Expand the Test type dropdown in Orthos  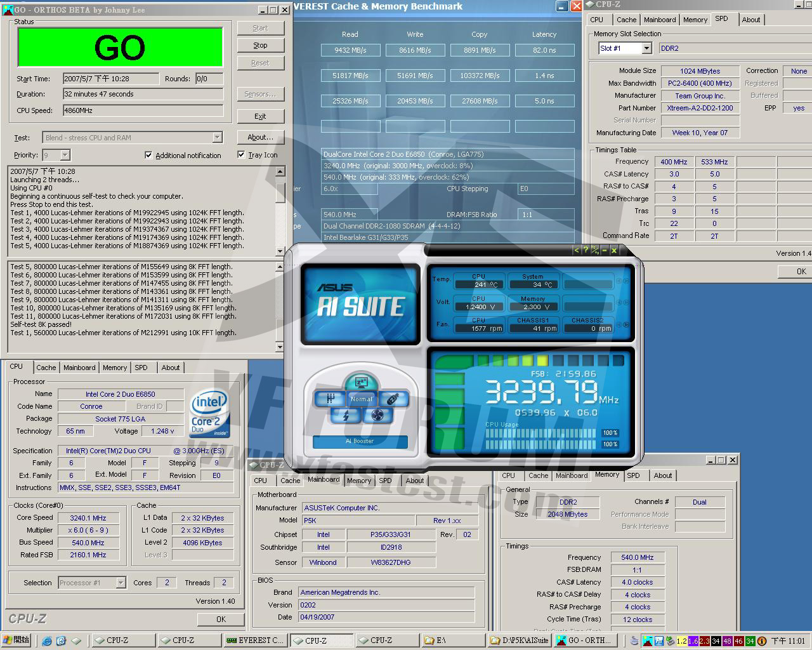coord(217,137)
